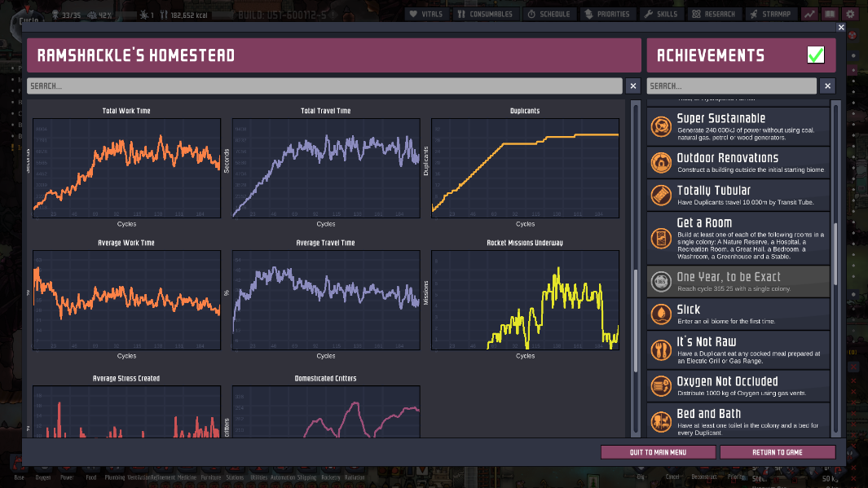Click the Slick oil drop achievement icon
Screen dimensions: 868x488
(x=660, y=314)
